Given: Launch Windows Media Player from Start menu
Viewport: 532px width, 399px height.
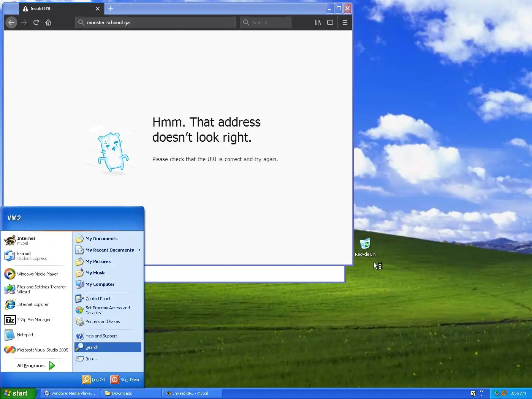Looking at the screenshot, I should click(x=37, y=274).
